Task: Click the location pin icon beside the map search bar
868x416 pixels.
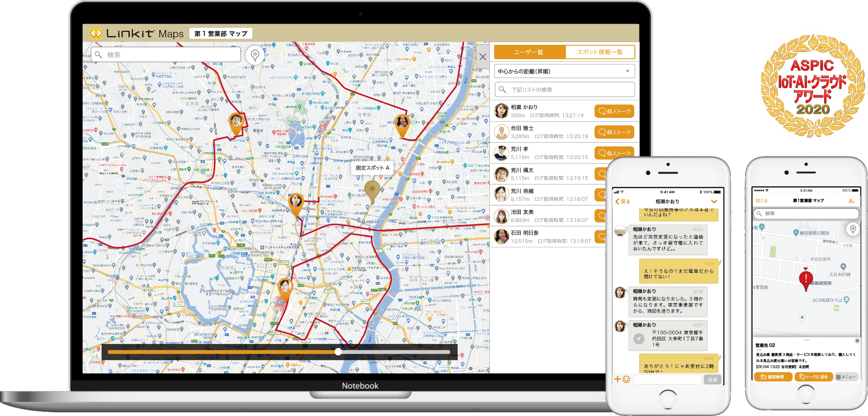Action: (254, 55)
